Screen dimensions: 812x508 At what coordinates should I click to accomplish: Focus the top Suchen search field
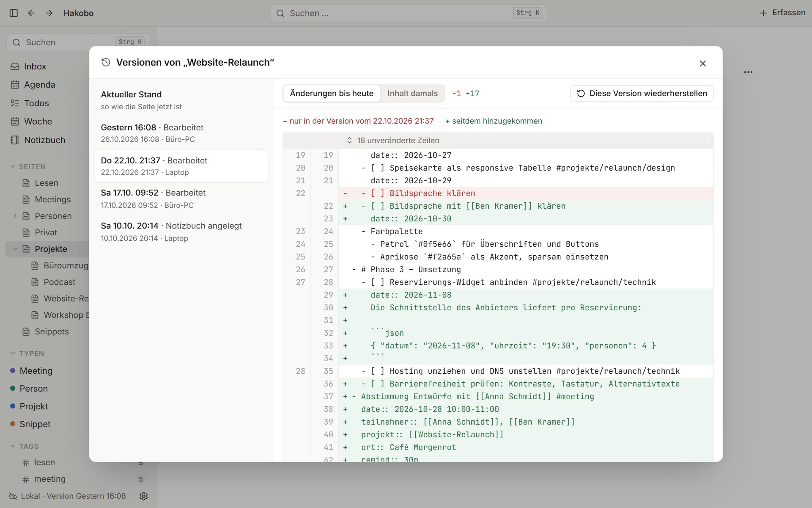(x=408, y=13)
